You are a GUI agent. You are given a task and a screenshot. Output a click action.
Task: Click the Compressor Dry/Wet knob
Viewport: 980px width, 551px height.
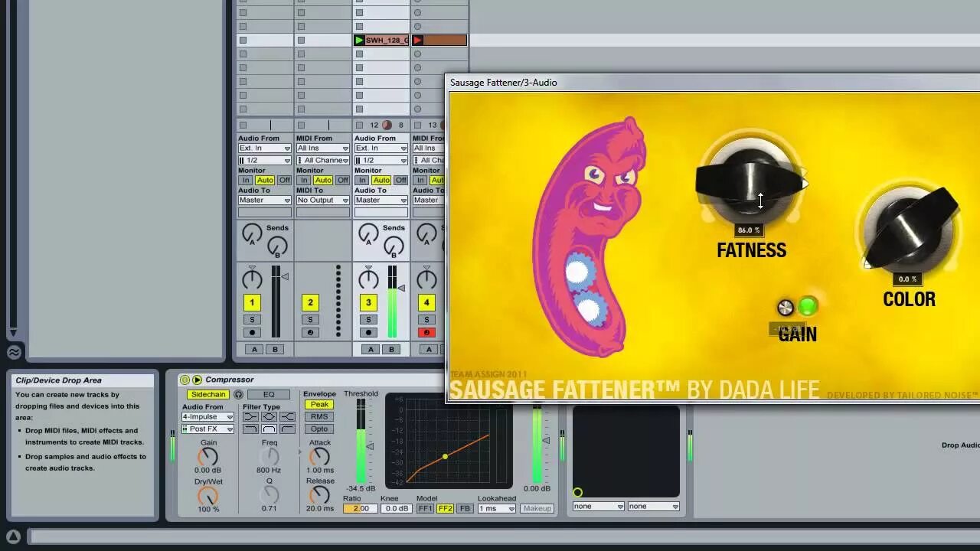pos(208,495)
